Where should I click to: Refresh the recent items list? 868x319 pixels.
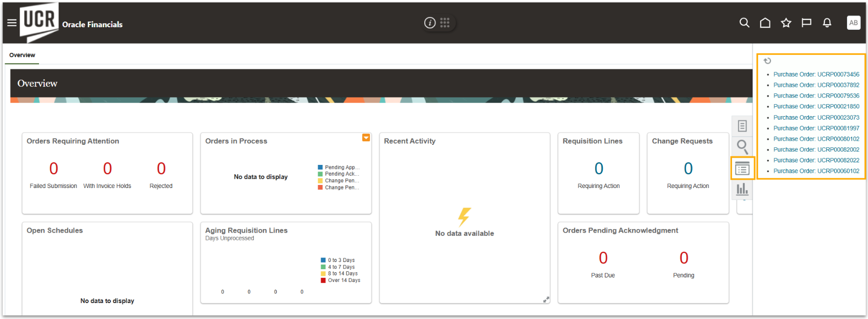click(767, 61)
